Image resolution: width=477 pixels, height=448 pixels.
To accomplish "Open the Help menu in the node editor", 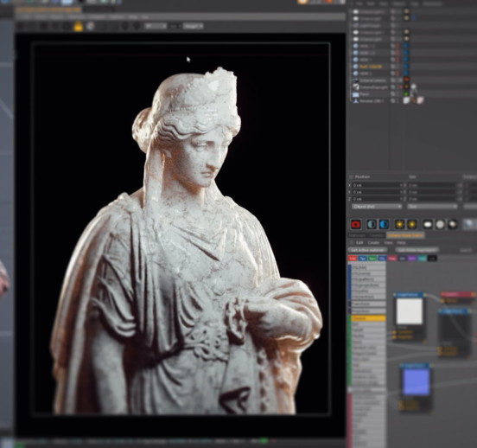I will pyautogui.click(x=401, y=243).
